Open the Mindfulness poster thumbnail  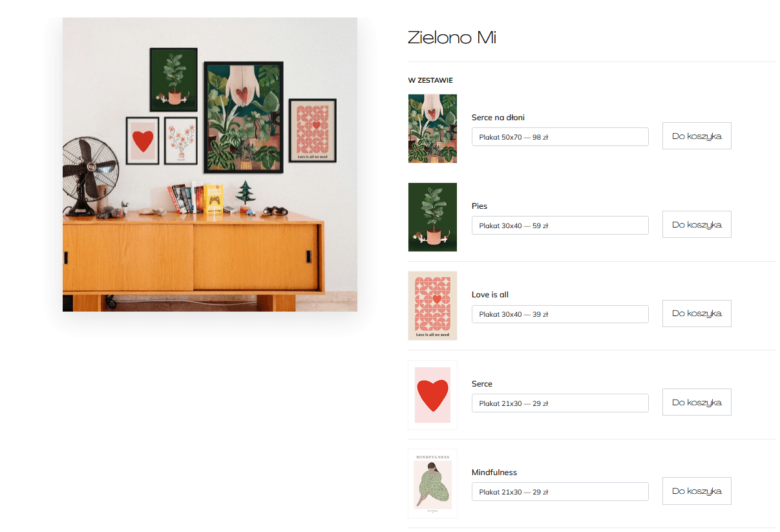coord(432,484)
